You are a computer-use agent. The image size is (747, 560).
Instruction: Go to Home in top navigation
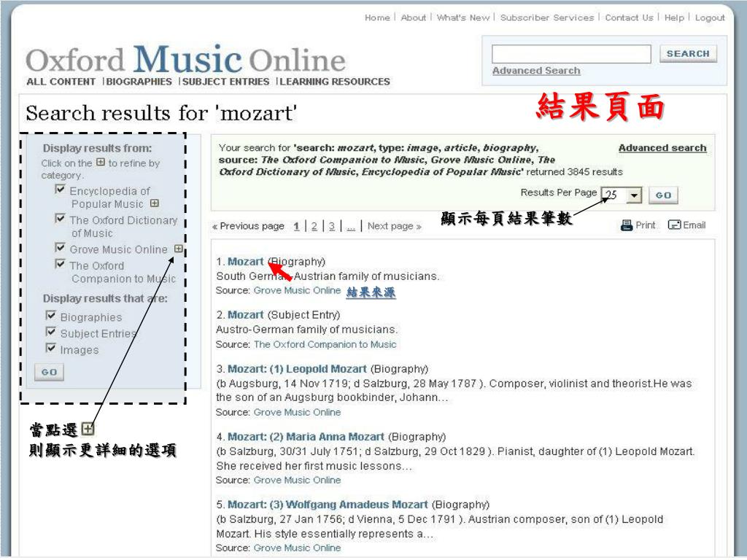[x=377, y=17]
